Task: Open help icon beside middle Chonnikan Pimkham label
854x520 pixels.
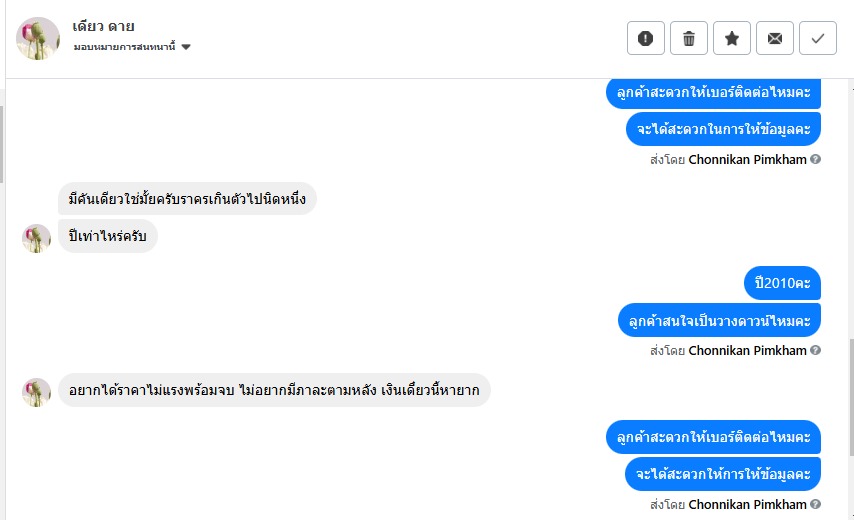Action: (815, 350)
